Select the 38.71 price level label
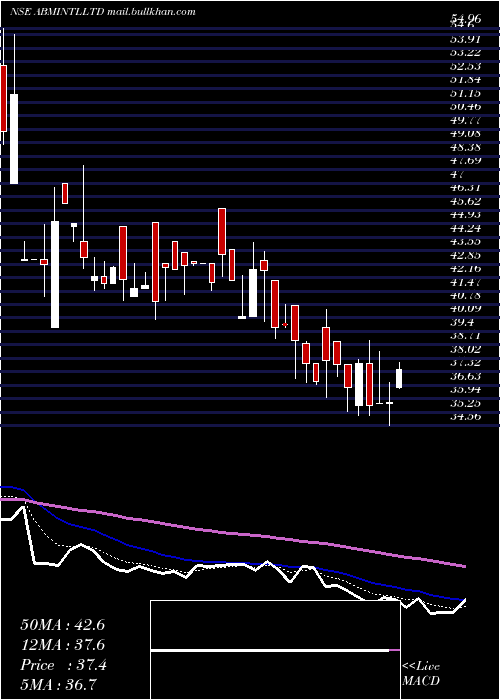Screen dimensions: 500x700 point(465,335)
